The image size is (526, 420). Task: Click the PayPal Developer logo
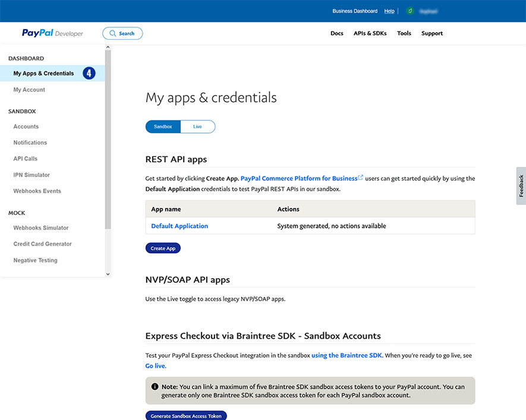click(x=52, y=33)
